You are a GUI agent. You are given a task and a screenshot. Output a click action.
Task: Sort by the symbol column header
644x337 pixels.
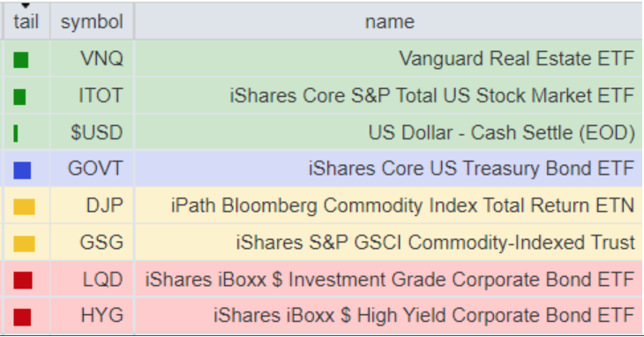92,21
